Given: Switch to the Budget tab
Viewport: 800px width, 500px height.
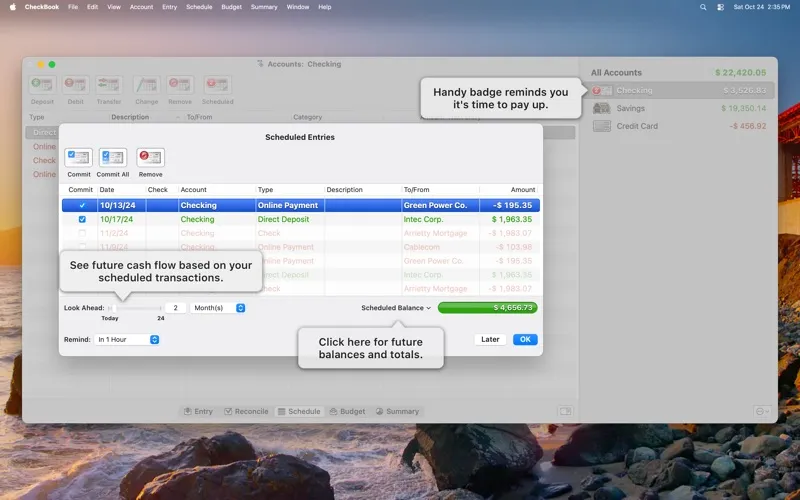Looking at the screenshot, I should click(x=347, y=411).
